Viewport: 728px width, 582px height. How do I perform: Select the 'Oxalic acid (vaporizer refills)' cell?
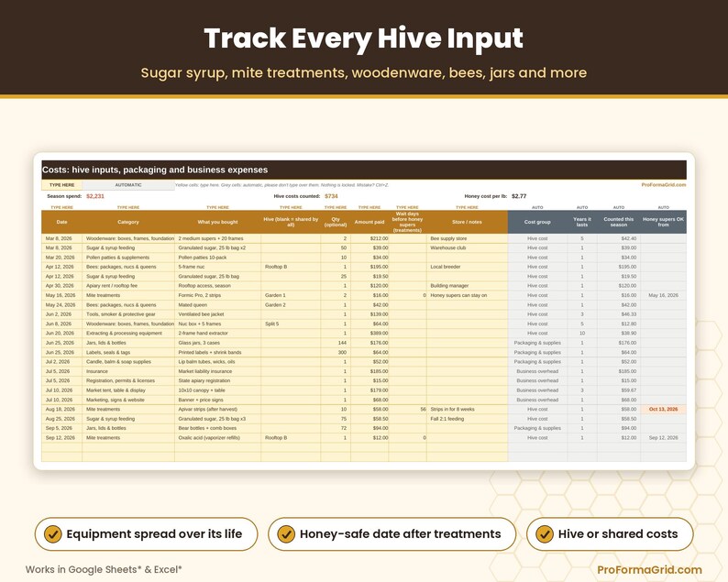click(x=217, y=438)
